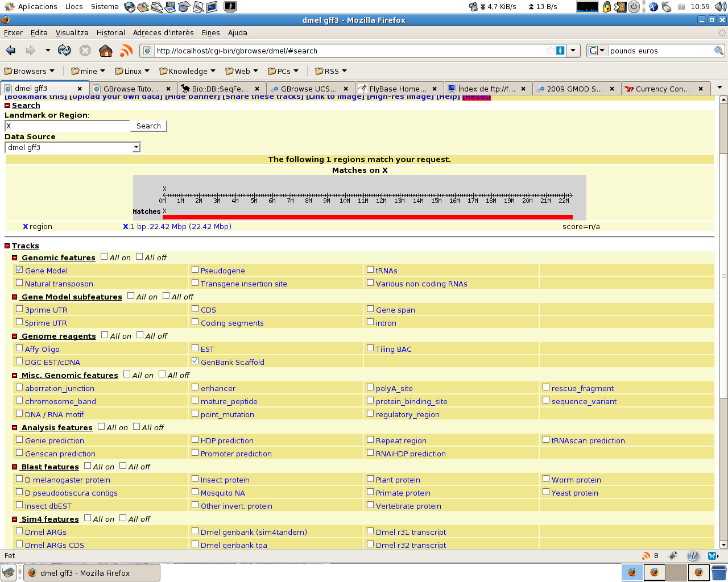Viewport: 728px width, 582px height.
Task: Click the RSS feed icon in toolbar
Action: click(x=126, y=51)
